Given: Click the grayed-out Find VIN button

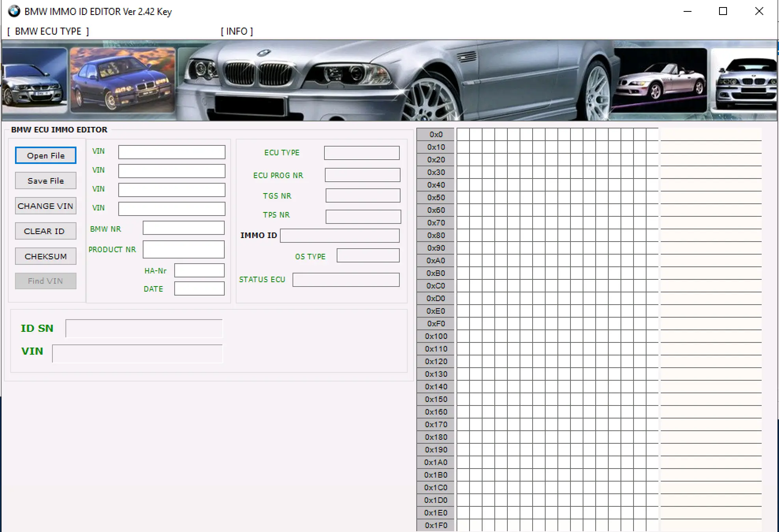Looking at the screenshot, I should tap(45, 281).
